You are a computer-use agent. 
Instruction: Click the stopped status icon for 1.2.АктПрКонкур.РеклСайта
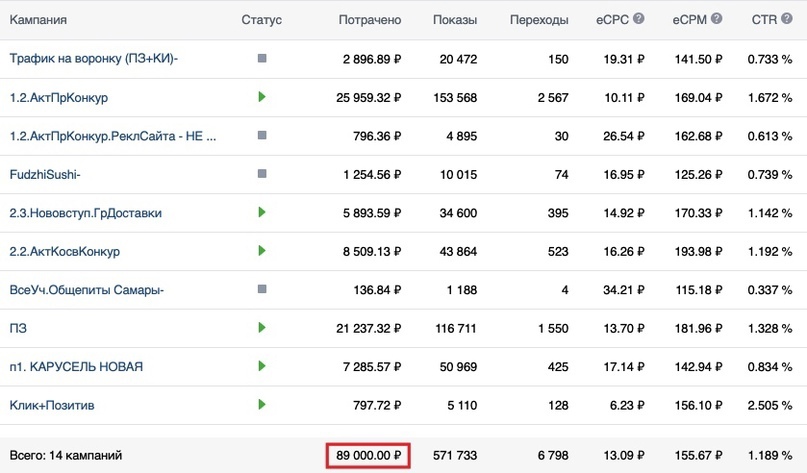coord(262,135)
